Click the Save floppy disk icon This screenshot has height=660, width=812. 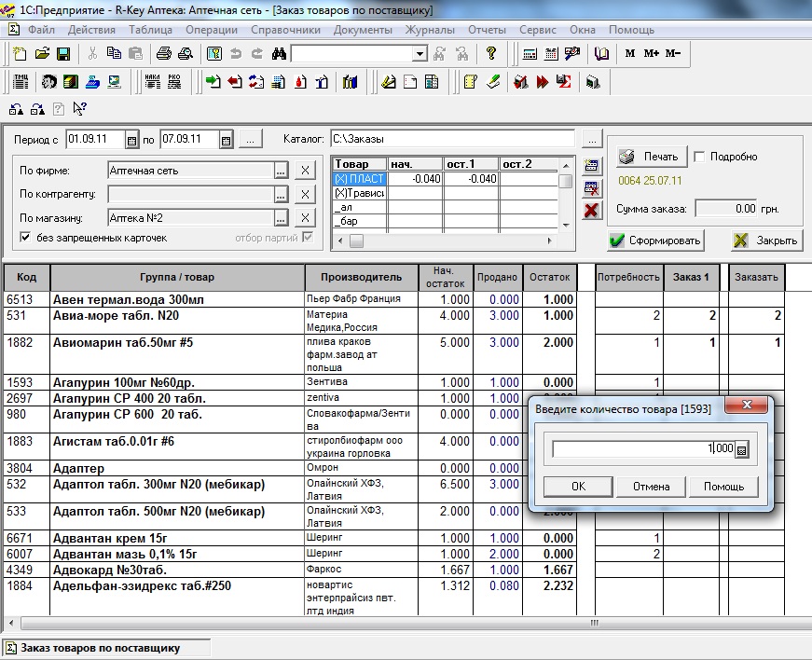tap(64, 54)
